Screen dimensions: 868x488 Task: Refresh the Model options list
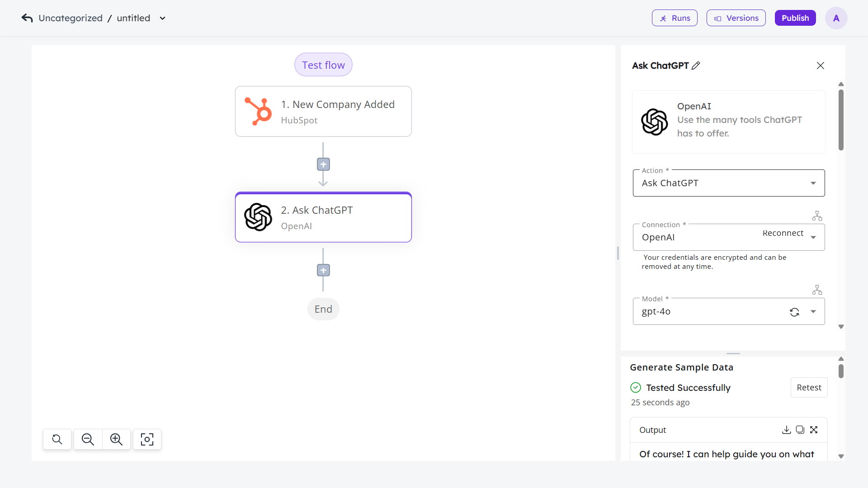794,312
